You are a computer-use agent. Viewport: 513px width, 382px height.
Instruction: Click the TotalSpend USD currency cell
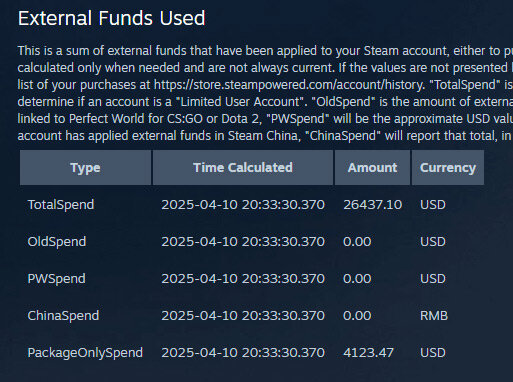pos(433,205)
